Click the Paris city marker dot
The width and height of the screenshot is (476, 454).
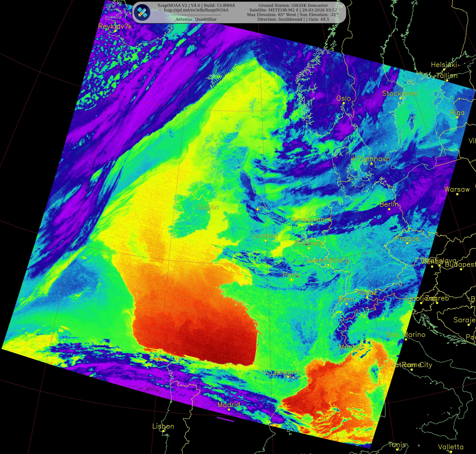pyautogui.click(x=291, y=280)
